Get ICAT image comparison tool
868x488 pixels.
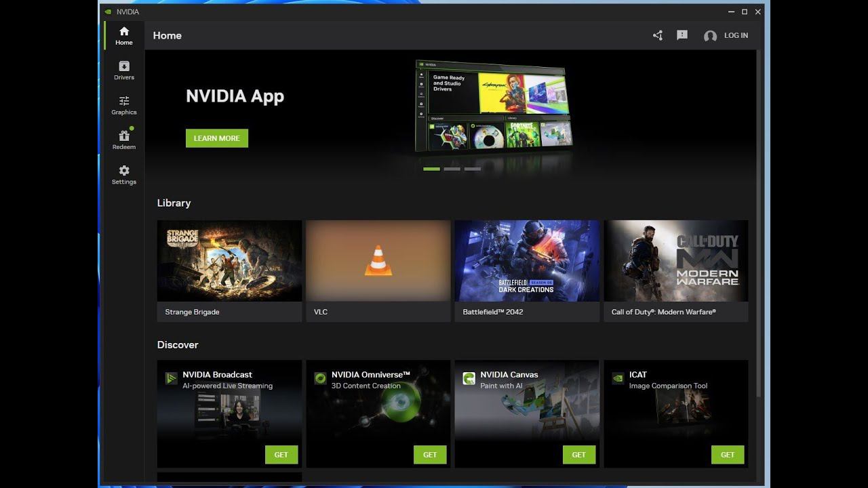(728, 455)
